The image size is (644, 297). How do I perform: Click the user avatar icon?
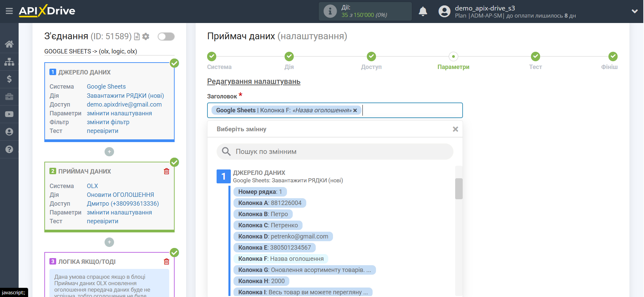[444, 12]
